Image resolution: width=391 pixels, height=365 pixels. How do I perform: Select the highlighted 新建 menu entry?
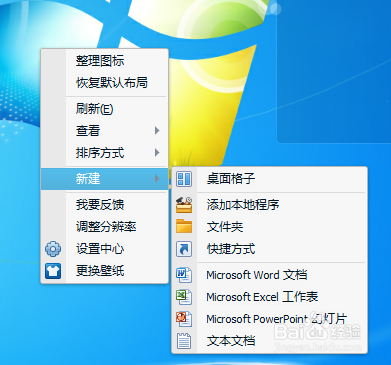click(104, 179)
